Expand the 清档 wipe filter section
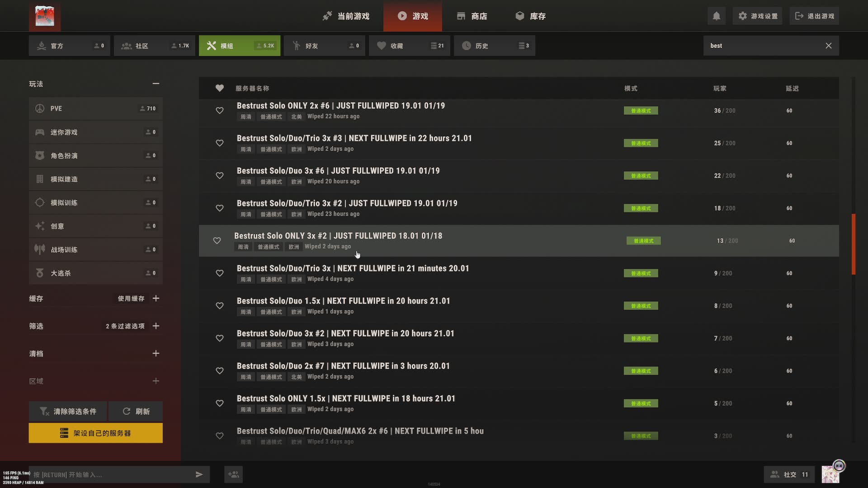The height and width of the screenshot is (488, 868). (x=156, y=353)
